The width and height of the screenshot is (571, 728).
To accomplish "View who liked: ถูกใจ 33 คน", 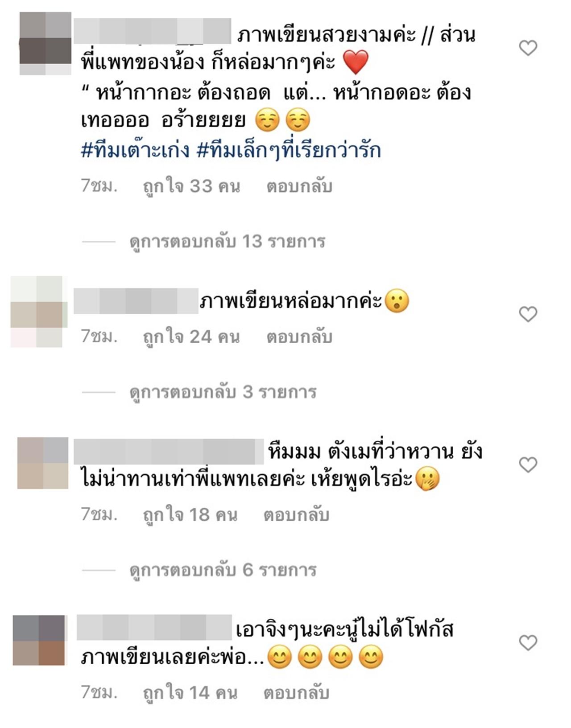I will click(x=191, y=186).
